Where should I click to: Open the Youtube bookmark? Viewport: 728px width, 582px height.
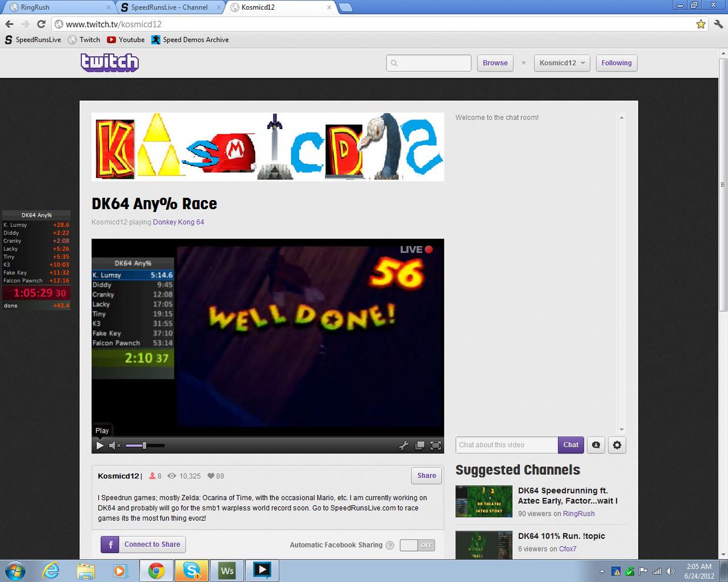pyautogui.click(x=126, y=39)
